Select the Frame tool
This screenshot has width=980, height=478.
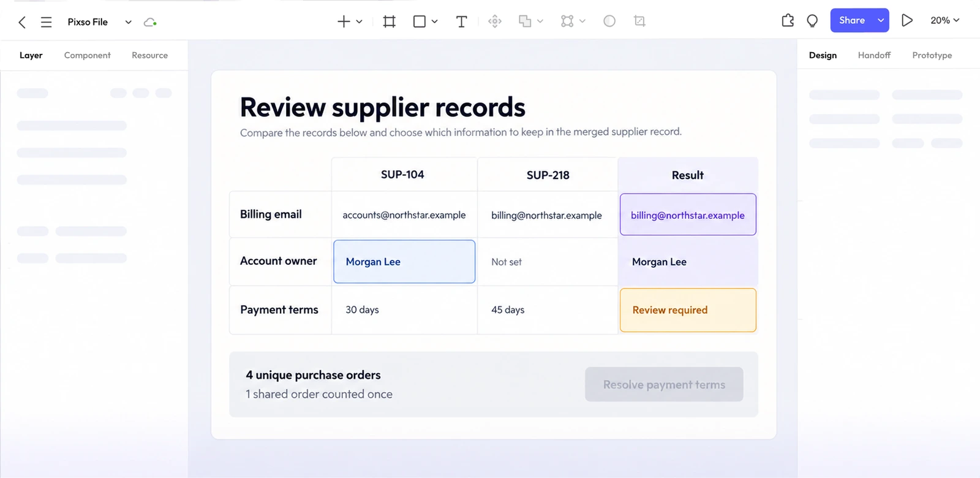[x=389, y=21]
